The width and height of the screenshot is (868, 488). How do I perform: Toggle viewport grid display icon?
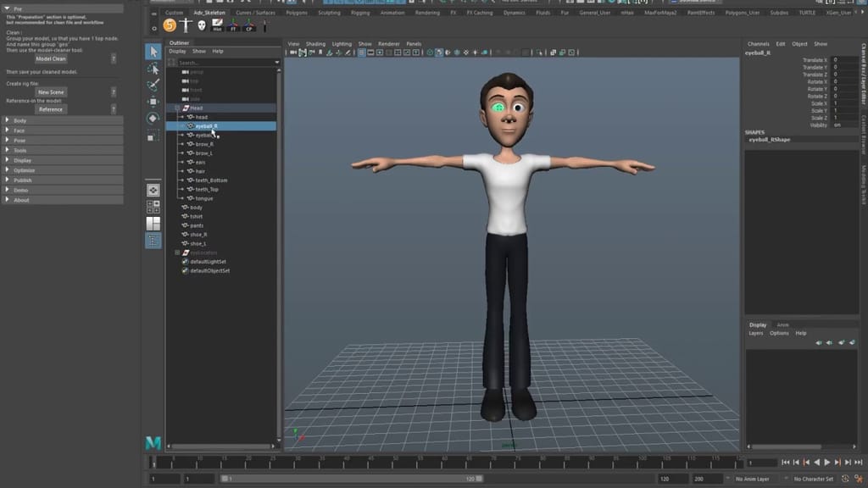pyautogui.click(x=361, y=53)
